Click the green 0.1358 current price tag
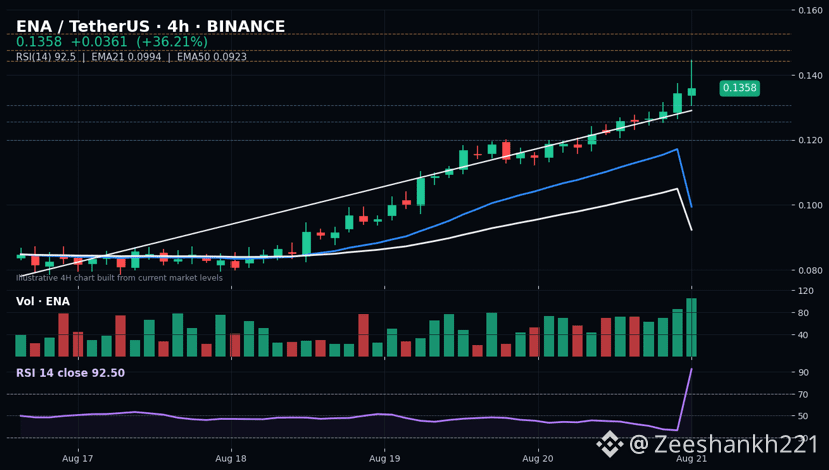 point(739,88)
